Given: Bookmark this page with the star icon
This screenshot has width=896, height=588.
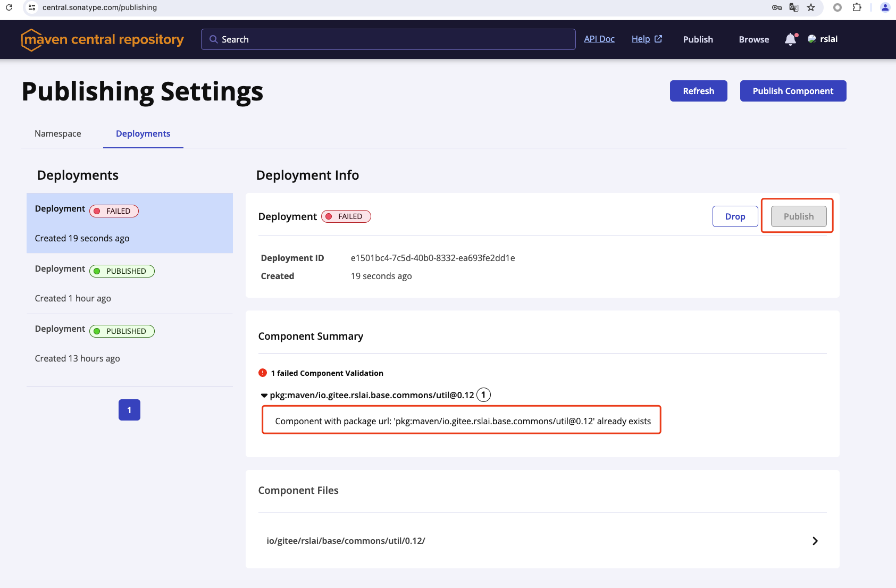Looking at the screenshot, I should 811,7.
